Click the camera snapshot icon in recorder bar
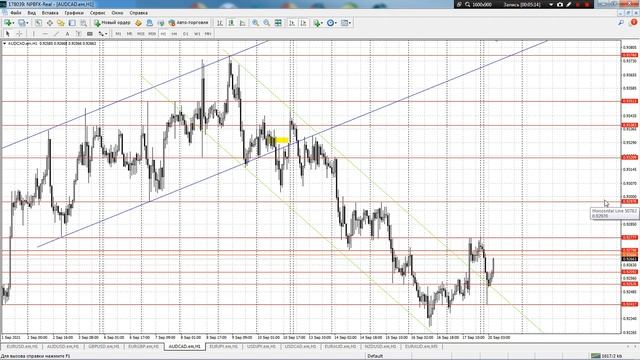 (x=560, y=4)
